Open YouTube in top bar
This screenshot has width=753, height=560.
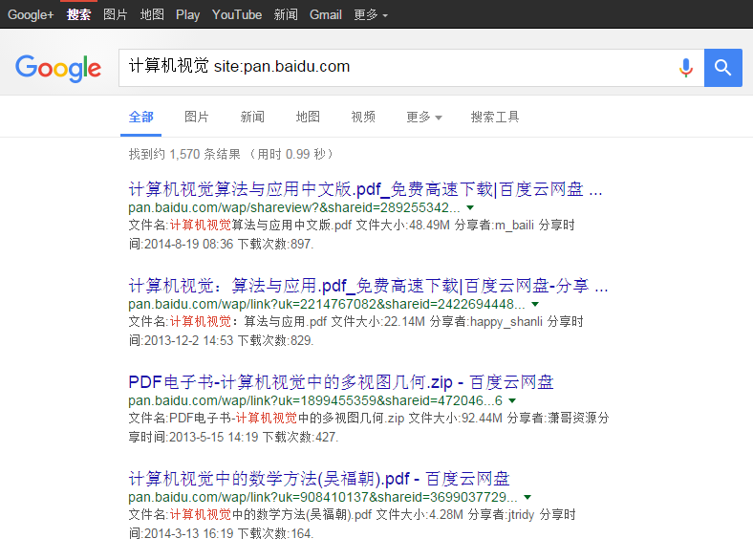tap(237, 15)
